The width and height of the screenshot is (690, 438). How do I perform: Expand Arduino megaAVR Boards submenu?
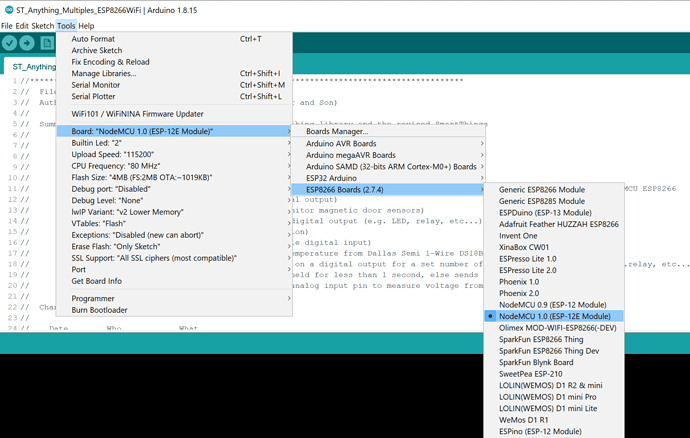389,155
